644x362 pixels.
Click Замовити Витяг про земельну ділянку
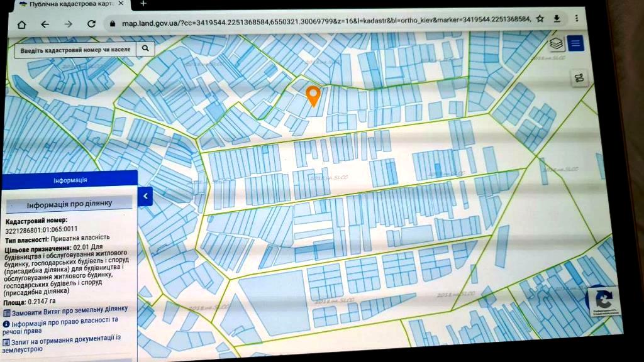(x=69, y=310)
